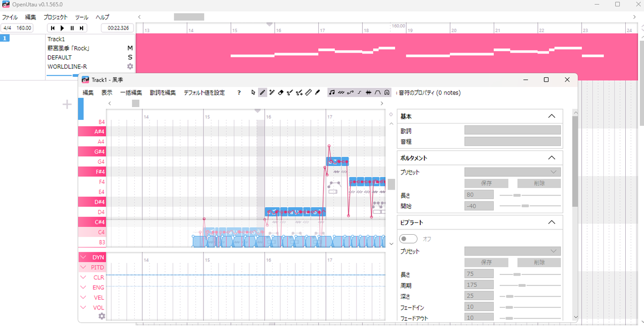Click the DEFAULT phonemizer selector
644x333 pixels.
coord(60,57)
